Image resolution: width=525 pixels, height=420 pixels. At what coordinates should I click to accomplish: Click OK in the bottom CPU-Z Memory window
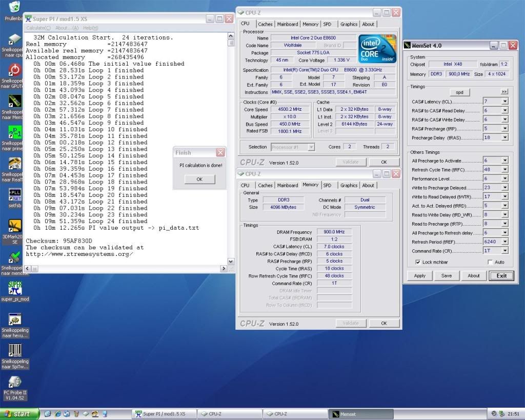[384, 323]
